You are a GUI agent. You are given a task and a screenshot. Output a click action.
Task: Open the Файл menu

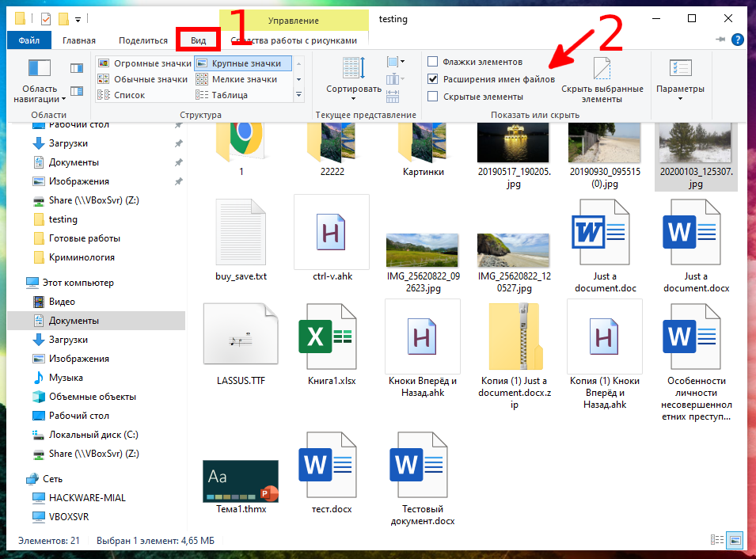point(29,40)
